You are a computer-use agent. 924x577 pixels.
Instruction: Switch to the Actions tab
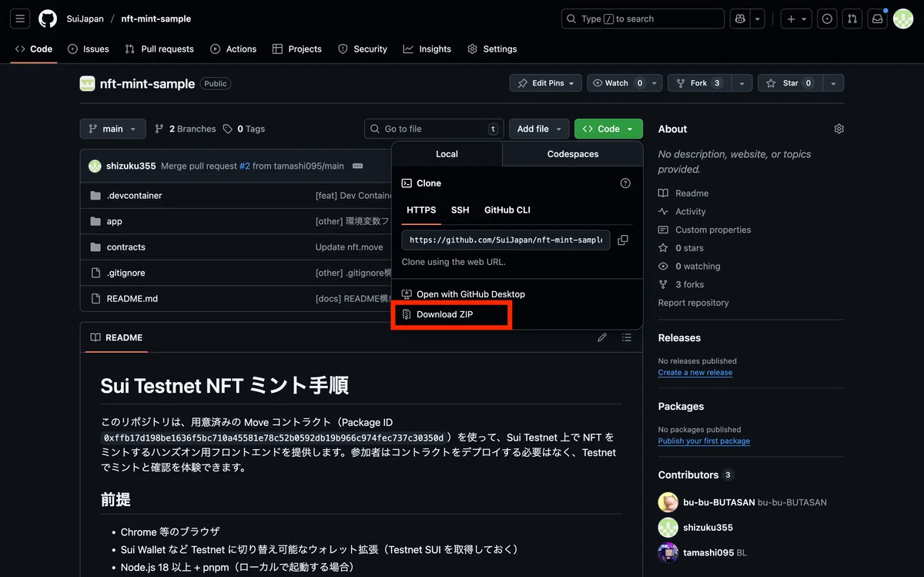[233, 49]
